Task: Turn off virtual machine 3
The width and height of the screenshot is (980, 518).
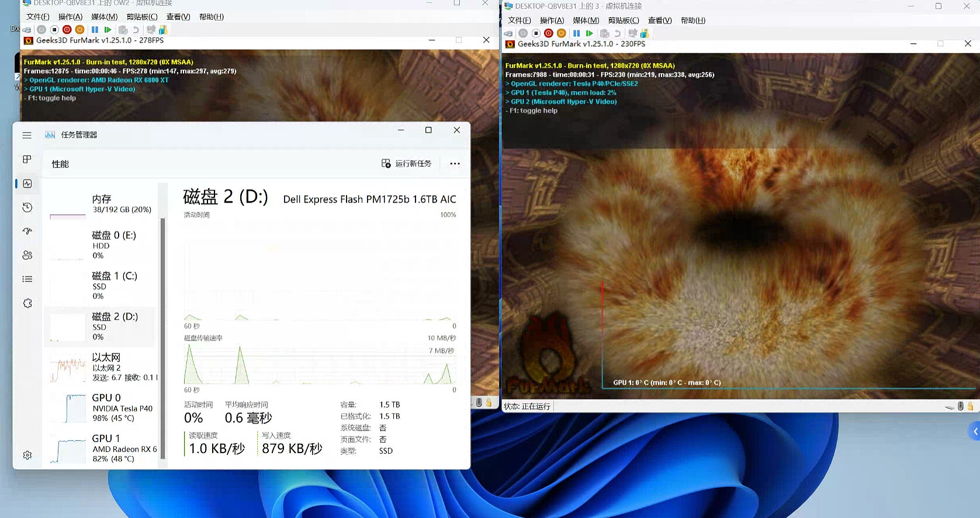Action: click(x=536, y=33)
